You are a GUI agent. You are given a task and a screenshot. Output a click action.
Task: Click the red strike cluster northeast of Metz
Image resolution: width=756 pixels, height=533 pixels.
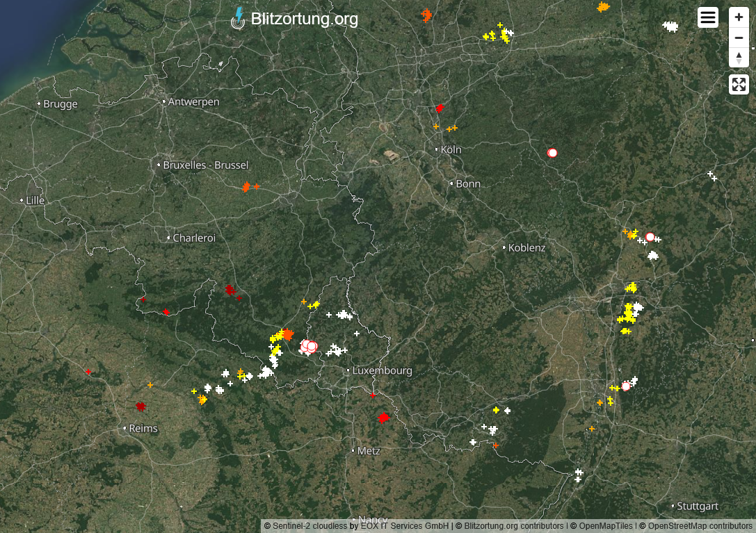click(x=384, y=418)
